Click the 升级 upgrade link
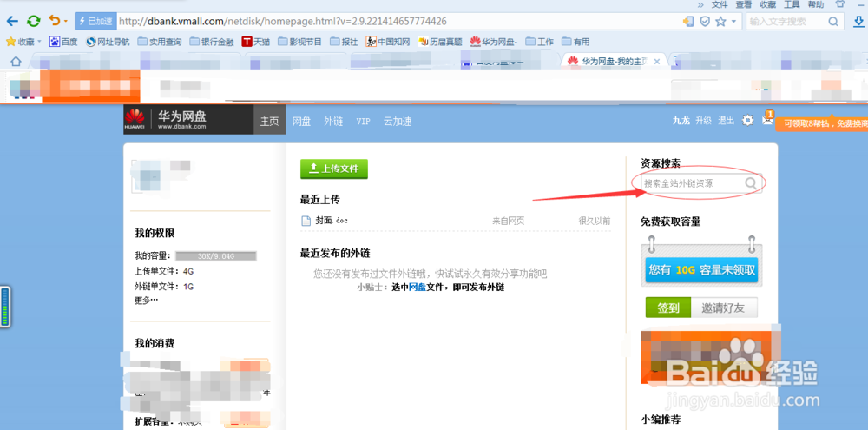This screenshot has height=430, width=868. coord(704,120)
